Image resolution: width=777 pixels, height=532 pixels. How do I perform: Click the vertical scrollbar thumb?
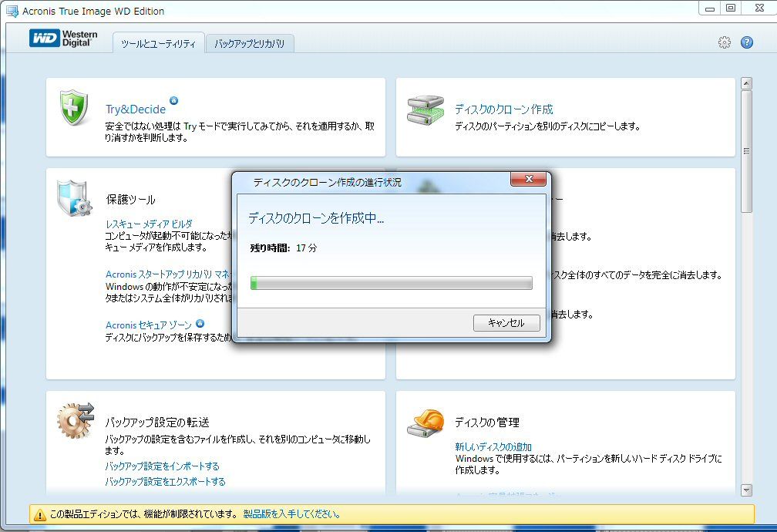click(x=746, y=151)
